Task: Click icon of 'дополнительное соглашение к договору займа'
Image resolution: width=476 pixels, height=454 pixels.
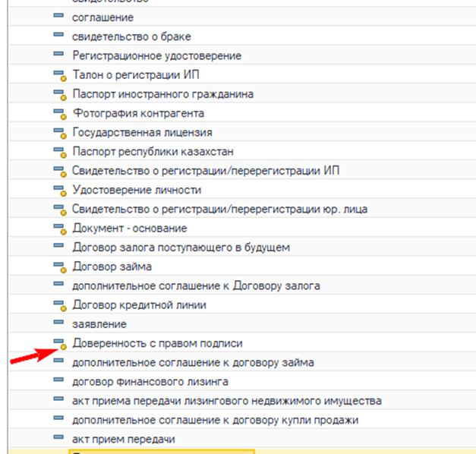Action: point(58,360)
